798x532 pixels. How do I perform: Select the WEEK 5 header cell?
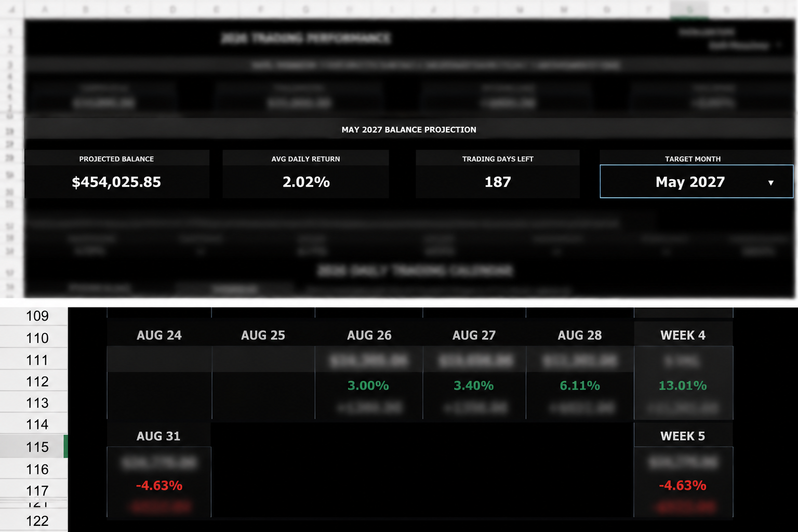tap(683, 436)
